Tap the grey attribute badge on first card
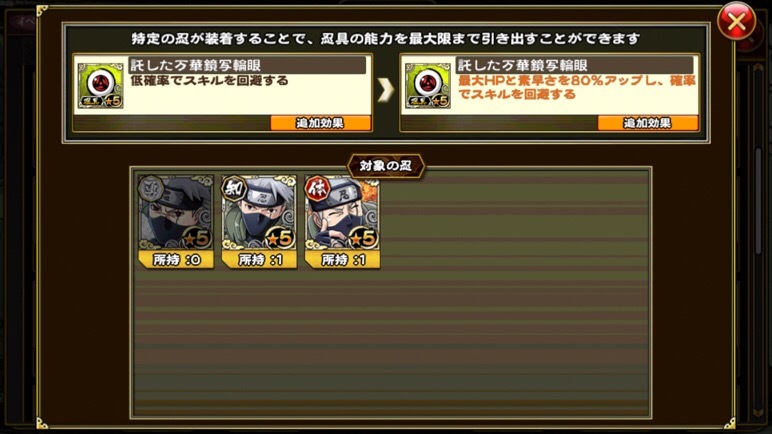This screenshot has width=772, height=434. coord(150,189)
